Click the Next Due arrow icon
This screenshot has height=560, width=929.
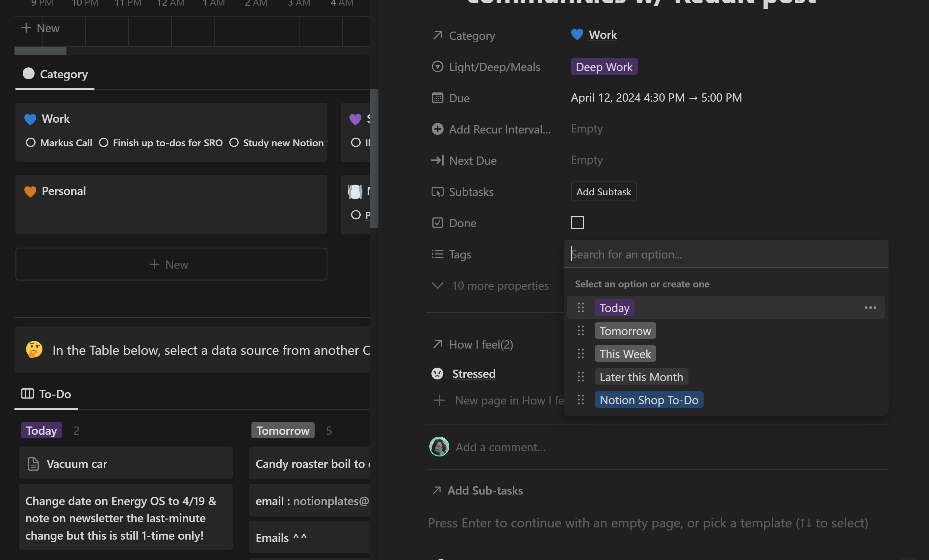pos(437,160)
